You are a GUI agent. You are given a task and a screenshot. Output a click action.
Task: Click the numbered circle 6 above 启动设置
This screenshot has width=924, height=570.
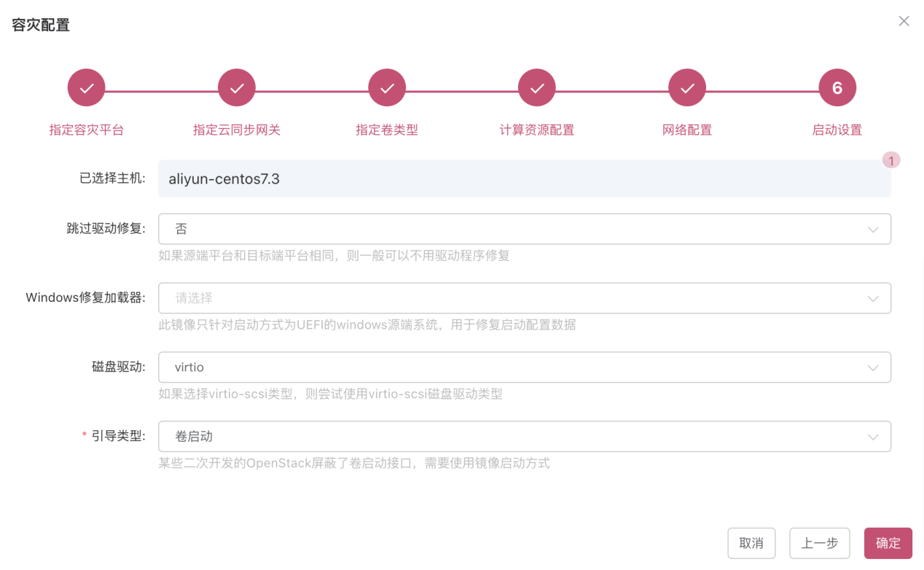click(x=837, y=87)
